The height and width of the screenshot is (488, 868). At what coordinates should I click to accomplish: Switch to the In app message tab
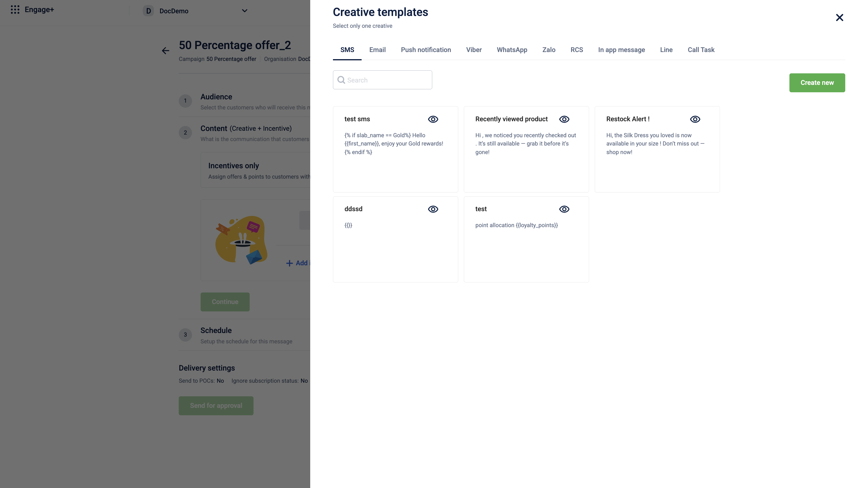point(621,50)
